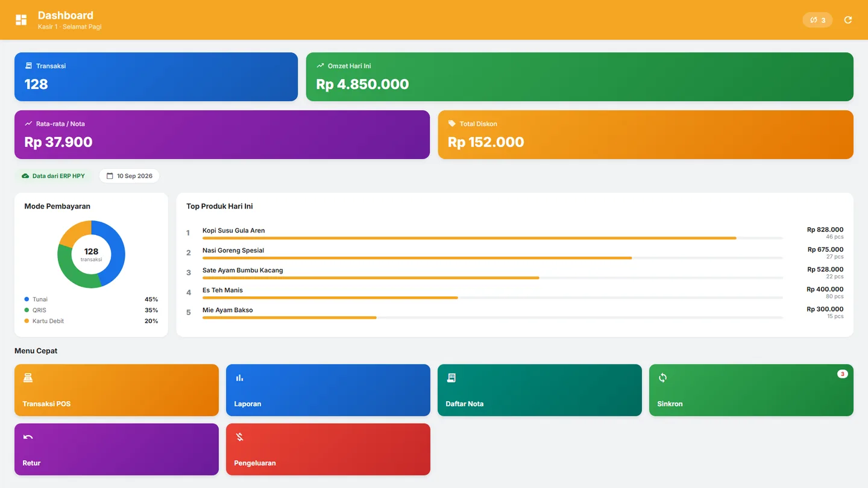
Task: Click the Data dari ERP HPY text
Action: pos(58,176)
